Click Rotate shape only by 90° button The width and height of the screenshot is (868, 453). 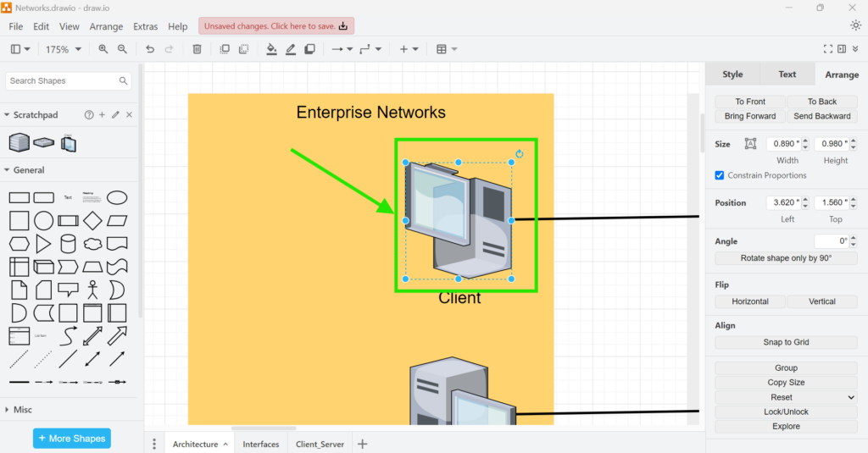coord(786,258)
